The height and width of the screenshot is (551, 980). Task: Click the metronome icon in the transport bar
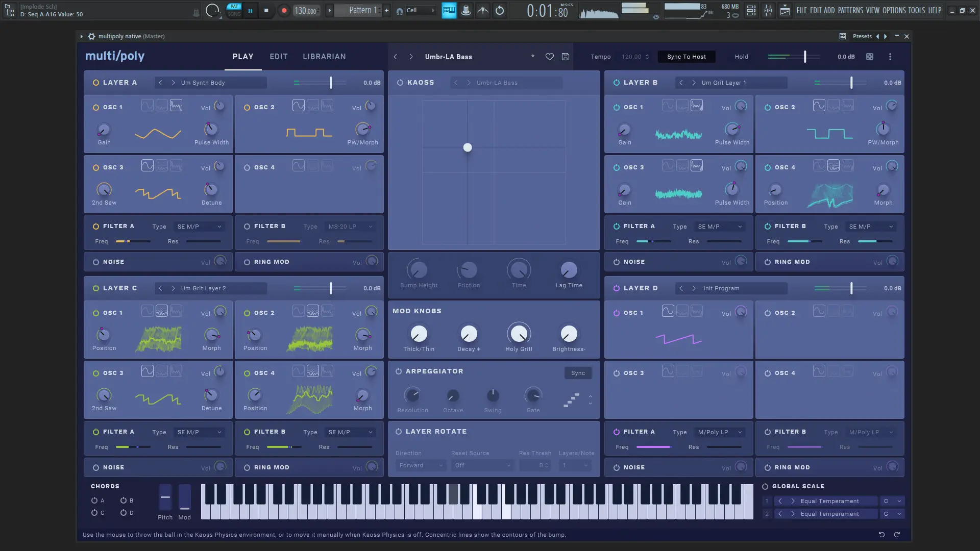point(483,10)
